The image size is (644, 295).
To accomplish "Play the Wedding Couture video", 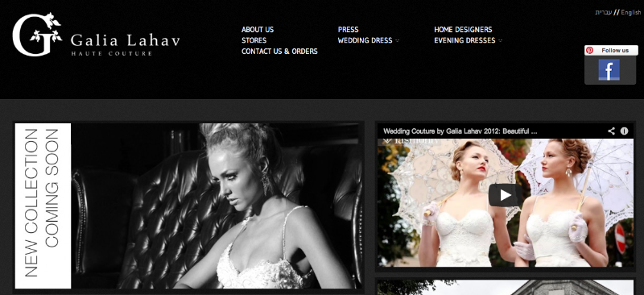I will point(506,195).
